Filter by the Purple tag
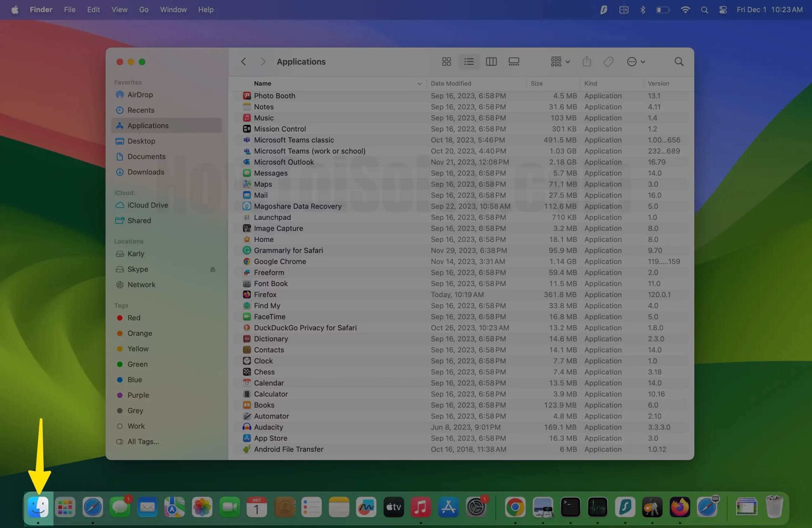This screenshot has width=812, height=528. pos(167,395)
